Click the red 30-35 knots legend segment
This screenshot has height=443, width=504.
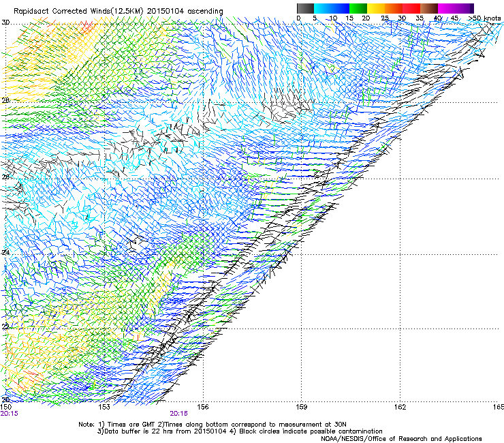(411, 8)
